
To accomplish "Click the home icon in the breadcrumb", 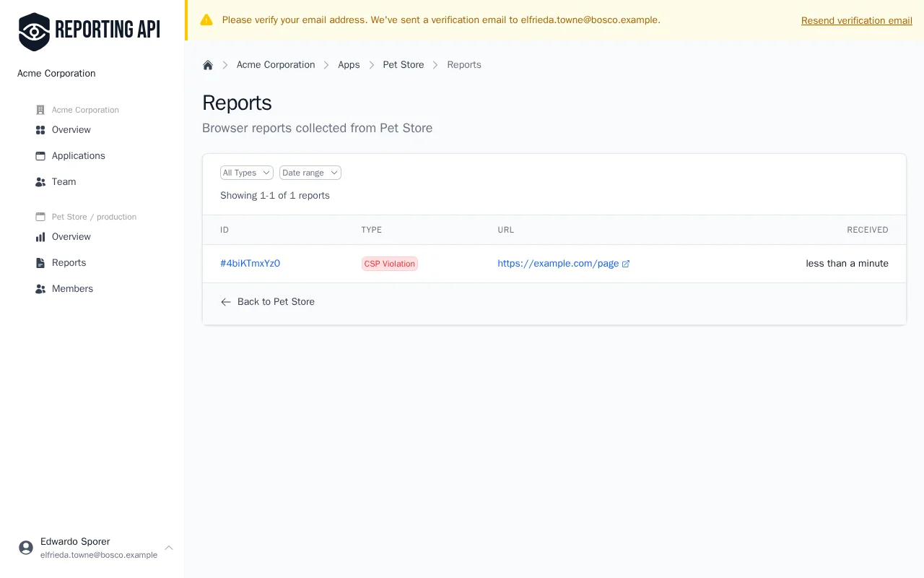I will click(208, 64).
